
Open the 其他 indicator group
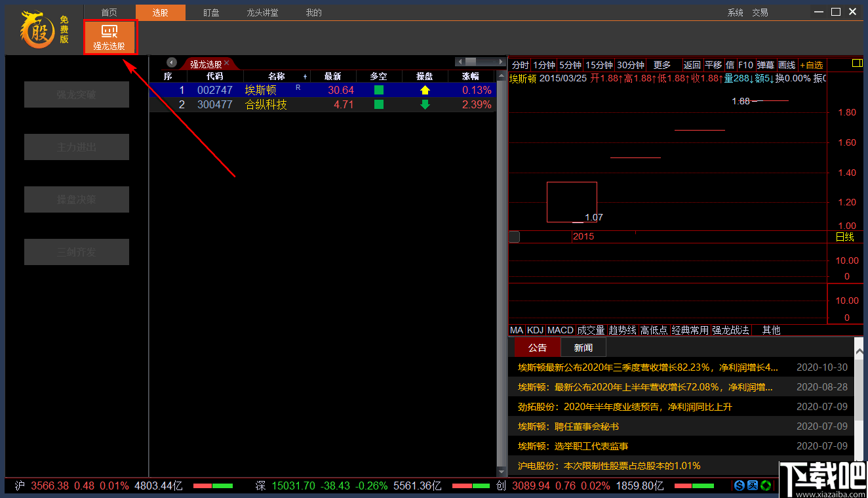(772, 330)
